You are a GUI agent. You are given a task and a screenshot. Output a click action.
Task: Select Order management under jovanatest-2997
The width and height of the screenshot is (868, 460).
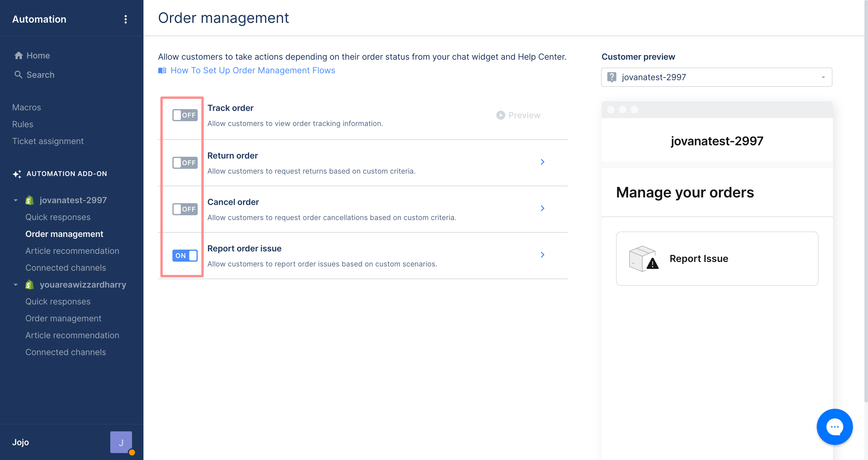click(x=64, y=234)
